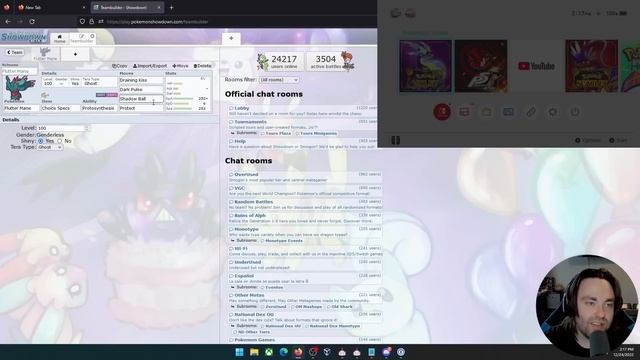Viewport: 640px width, 360px height.
Task: Select the Draining Kiss move field
Action: coord(141,80)
